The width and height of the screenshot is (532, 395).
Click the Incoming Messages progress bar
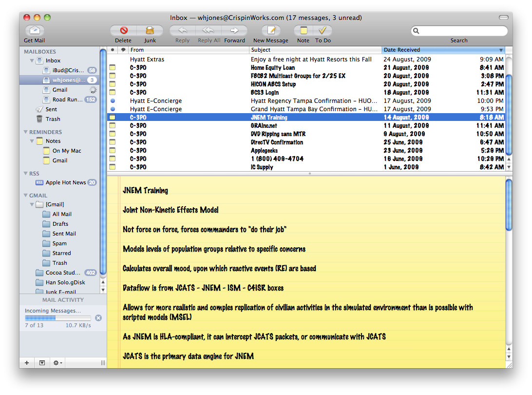[57, 318]
